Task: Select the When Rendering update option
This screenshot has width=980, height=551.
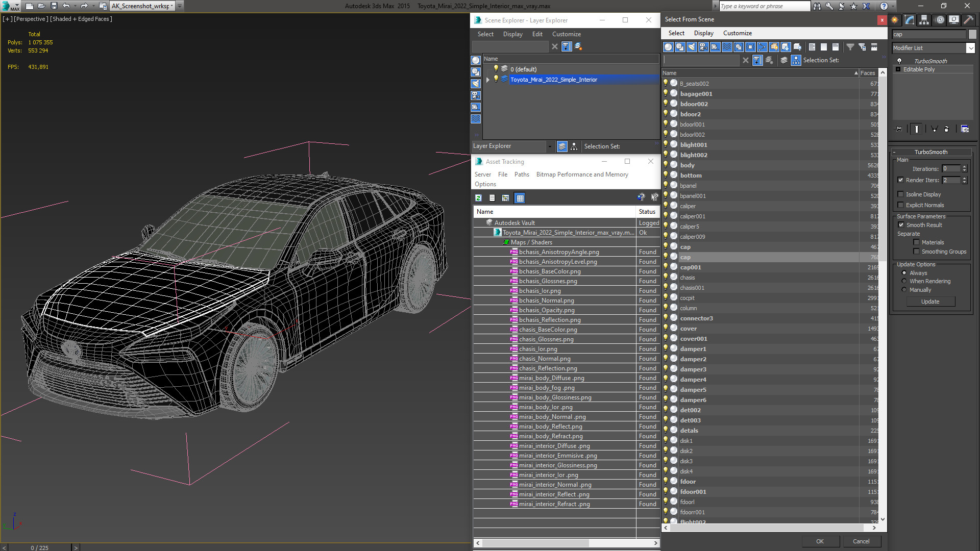Action: [904, 281]
